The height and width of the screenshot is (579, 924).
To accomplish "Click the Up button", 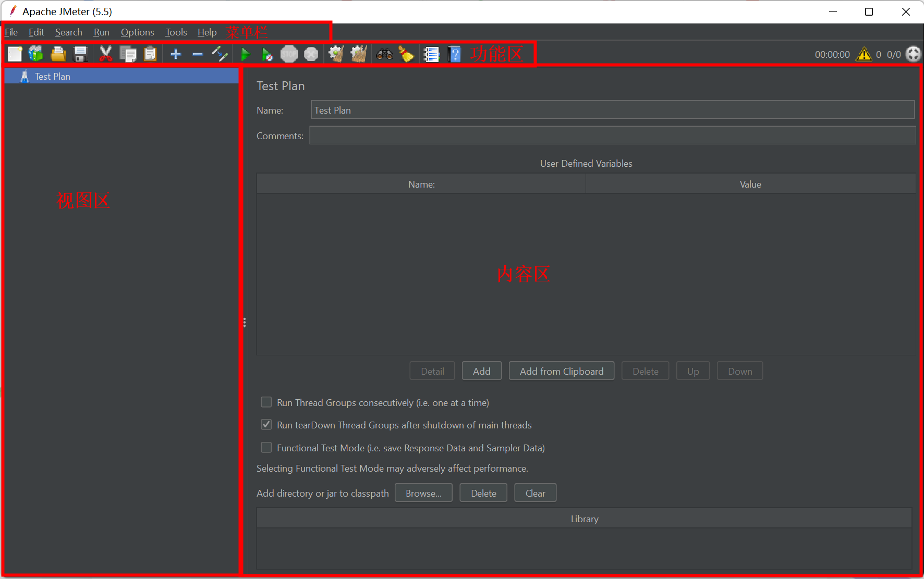I will [x=693, y=371].
